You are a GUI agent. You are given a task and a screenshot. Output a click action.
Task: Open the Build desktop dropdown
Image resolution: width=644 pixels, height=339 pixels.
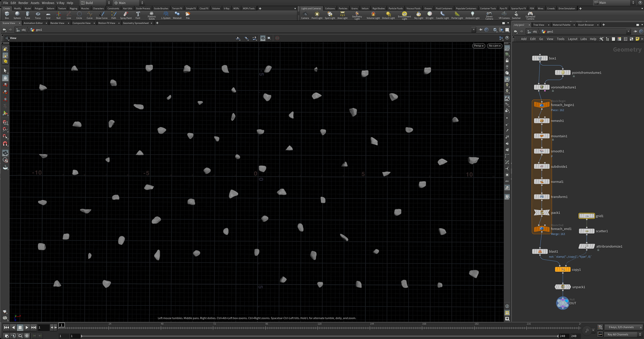pyautogui.click(x=95, y=3)
